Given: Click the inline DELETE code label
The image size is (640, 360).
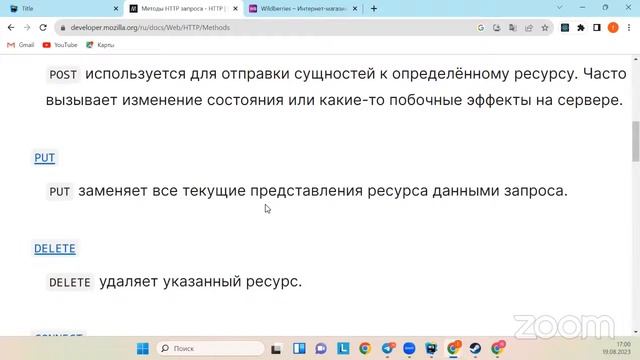Looking at the screenshot, I should point(70,282).
